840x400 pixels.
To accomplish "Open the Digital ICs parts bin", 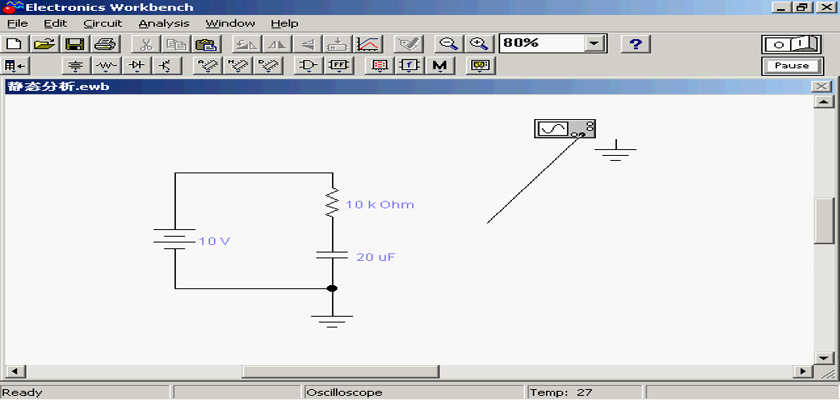I will click(267, 66).
